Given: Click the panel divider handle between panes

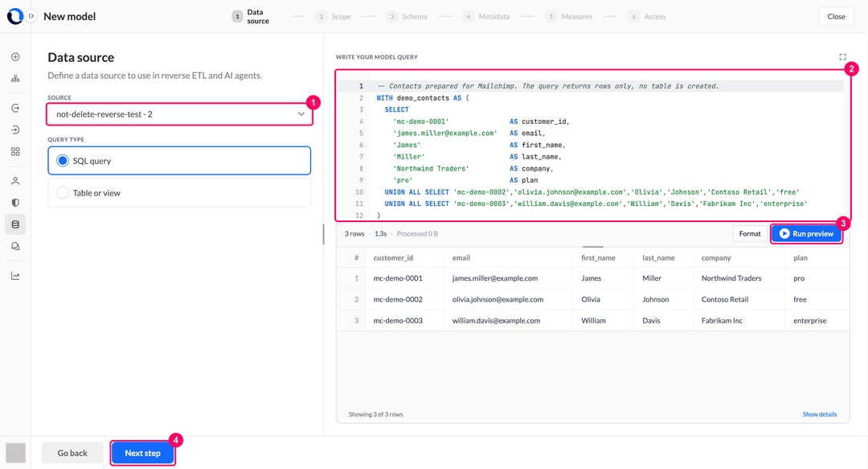Looking at the screenshot, I should [x=323, y=235].
